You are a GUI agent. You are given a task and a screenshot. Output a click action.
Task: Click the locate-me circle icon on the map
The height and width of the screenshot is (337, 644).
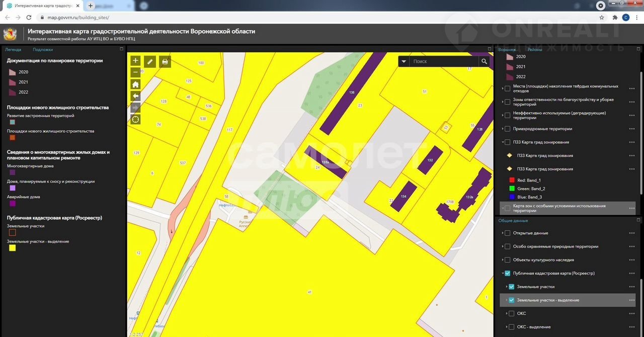pyautogui.click(x=135, y=120)
